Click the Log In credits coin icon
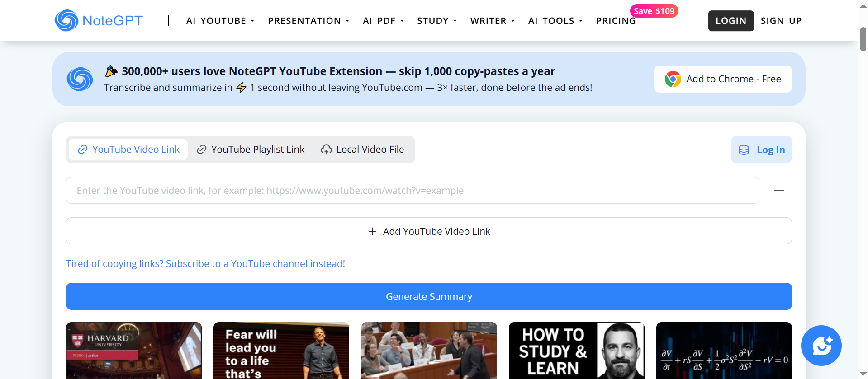Screen dimensions: 868x379 pyautogui.click(x=744, y=150)
